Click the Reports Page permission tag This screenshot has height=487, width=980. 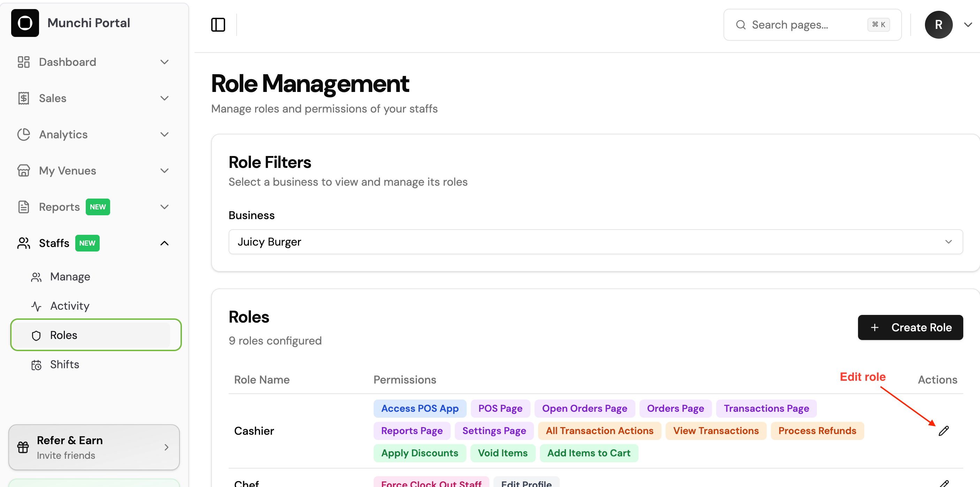coord(412,431)
